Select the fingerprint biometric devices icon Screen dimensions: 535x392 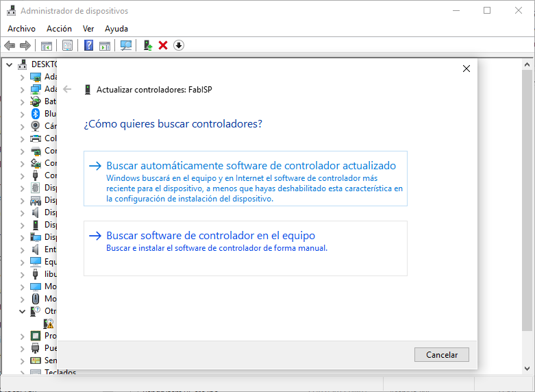pyautogui.click(x=36, y=188)
